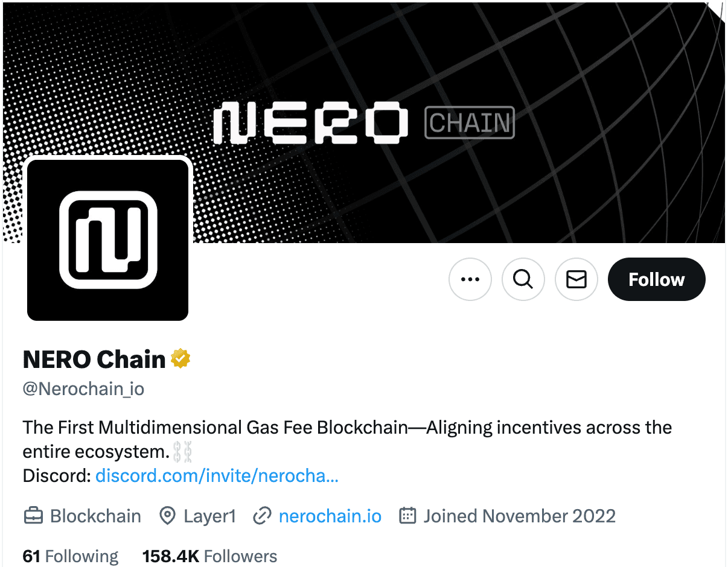Screen dimensions: 728x567
Task: Click the calendar icon beside Joined date
Action: pos(408,516)
